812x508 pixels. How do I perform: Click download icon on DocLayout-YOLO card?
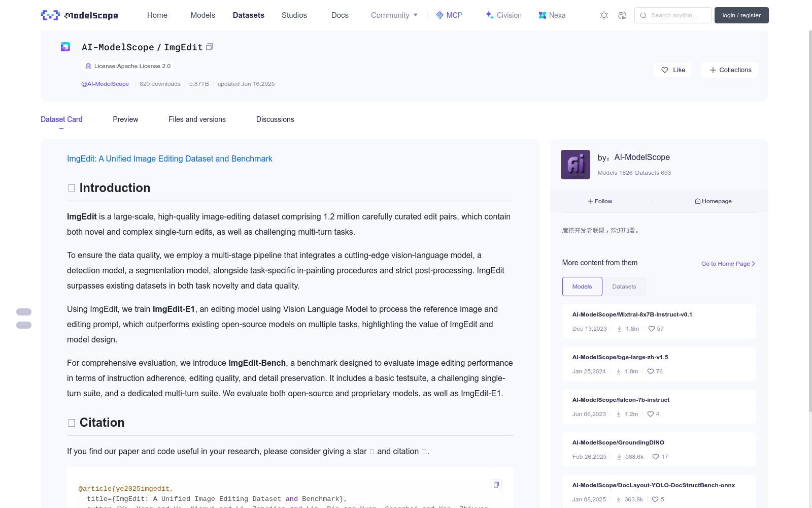pyautogui.click(x=619, y=499)
